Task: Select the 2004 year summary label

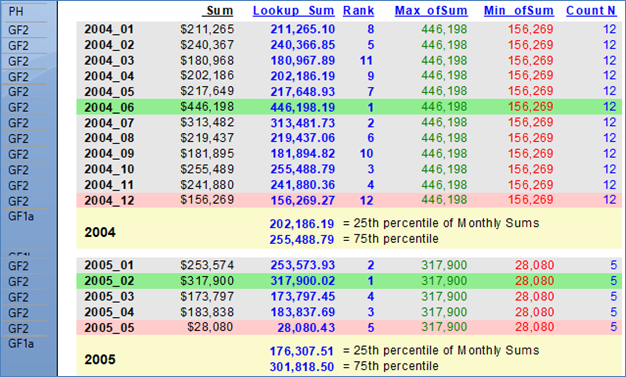Action: coord(100,232)
